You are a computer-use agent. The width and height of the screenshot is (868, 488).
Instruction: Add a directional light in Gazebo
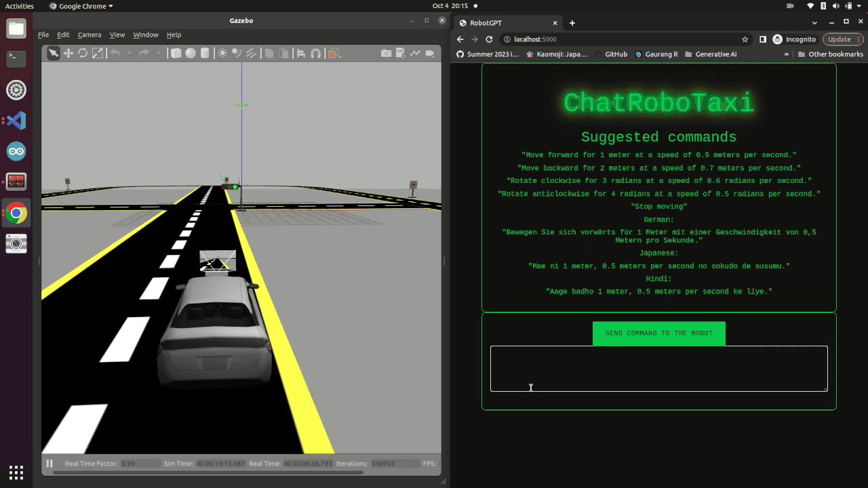click(251, 54)
